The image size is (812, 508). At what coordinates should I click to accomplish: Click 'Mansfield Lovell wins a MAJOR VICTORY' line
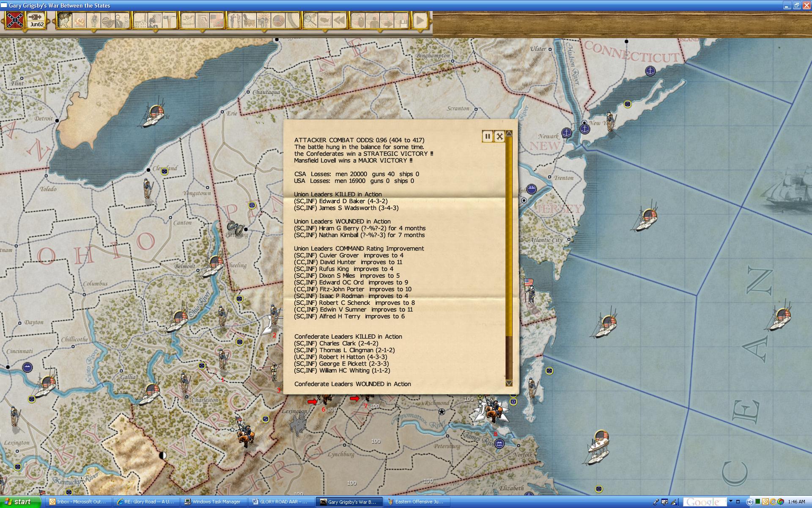[353, 160]
